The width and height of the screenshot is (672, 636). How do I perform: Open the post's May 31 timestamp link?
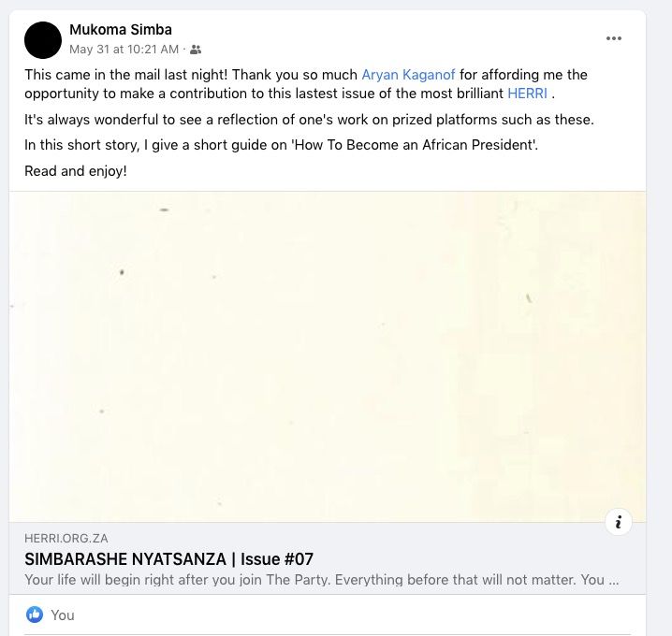tap(124, 50)
